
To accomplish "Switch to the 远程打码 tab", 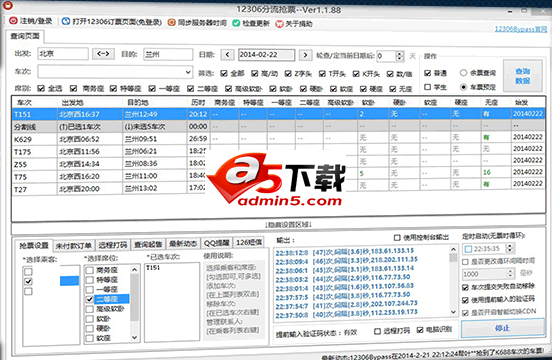I will (112, 245).
